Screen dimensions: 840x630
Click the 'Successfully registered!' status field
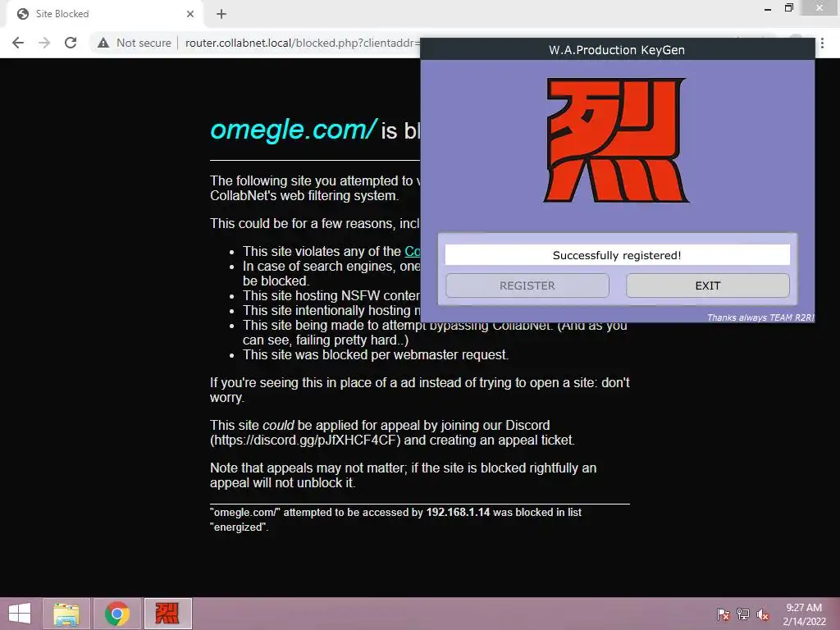click(x=617, y=255)
